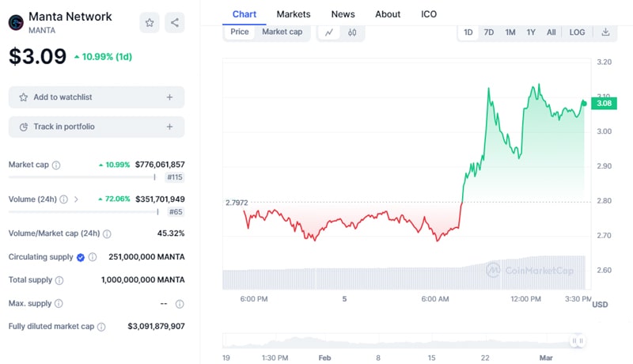Open the Chart tab

point(244,14)
